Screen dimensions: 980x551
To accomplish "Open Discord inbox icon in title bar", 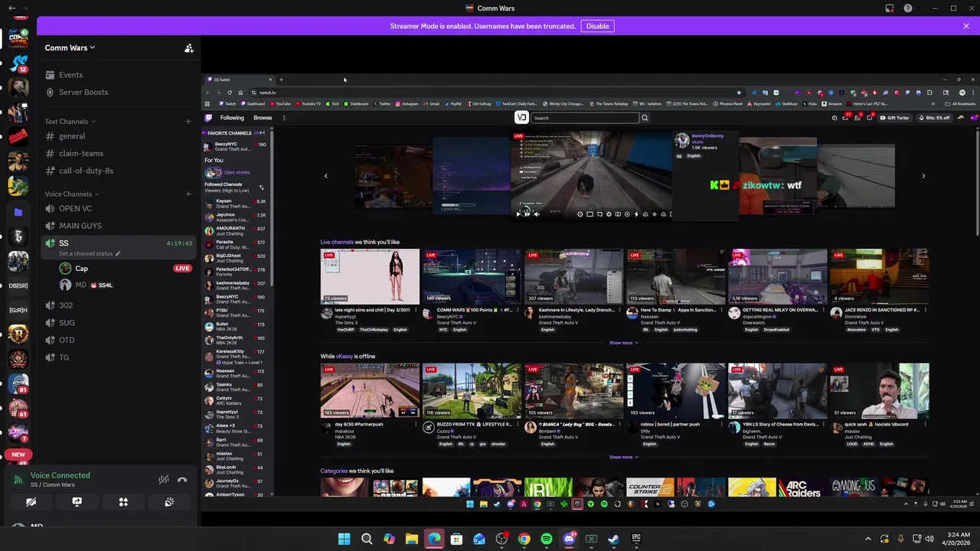I will (889, 8).
